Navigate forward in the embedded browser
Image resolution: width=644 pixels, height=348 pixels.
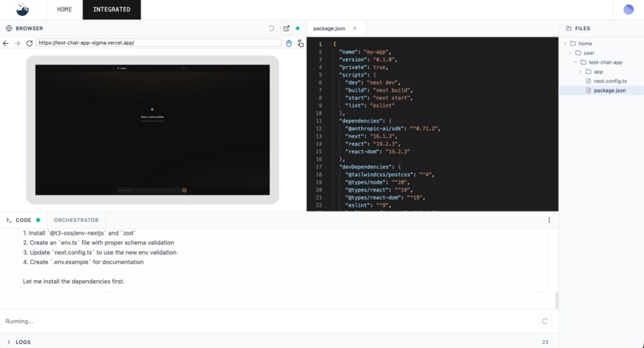coord(18,43)
